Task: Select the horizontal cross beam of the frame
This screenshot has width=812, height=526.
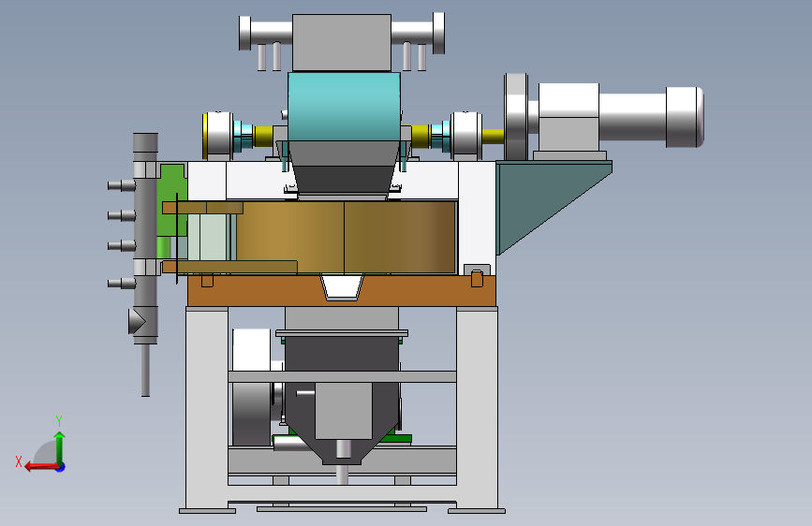Action: point(342,376)
